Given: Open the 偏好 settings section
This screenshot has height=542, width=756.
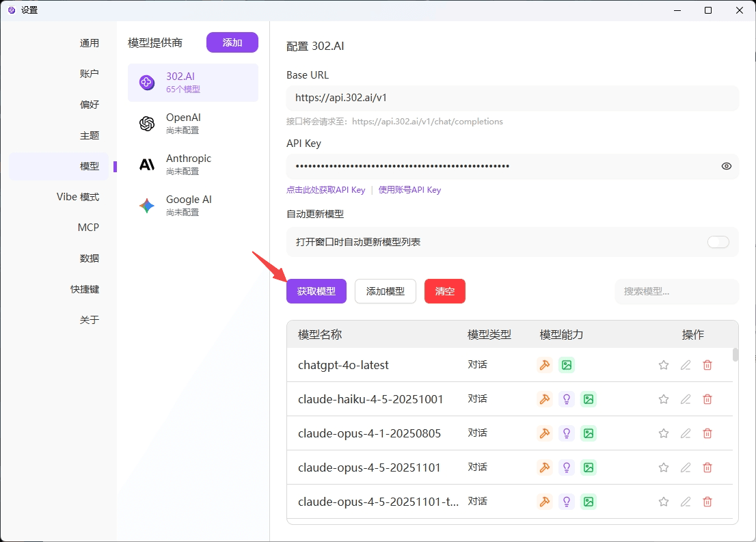Looking at the screenshot, I should (x=89, y=105).
